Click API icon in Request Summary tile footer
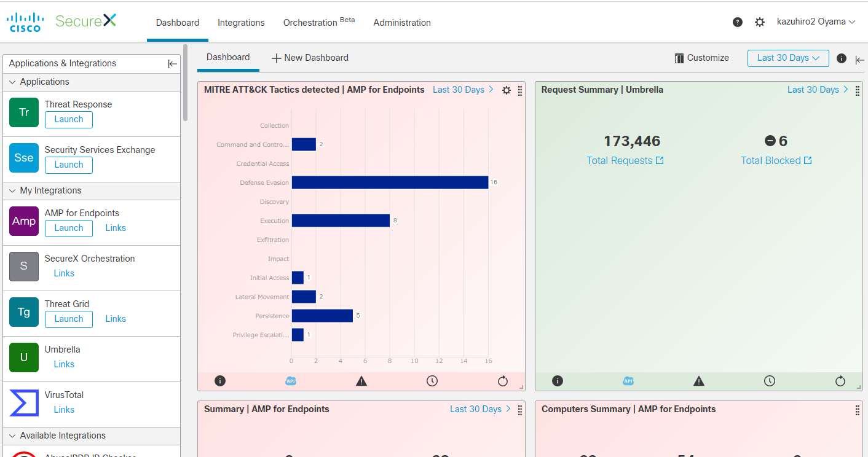 628,381
